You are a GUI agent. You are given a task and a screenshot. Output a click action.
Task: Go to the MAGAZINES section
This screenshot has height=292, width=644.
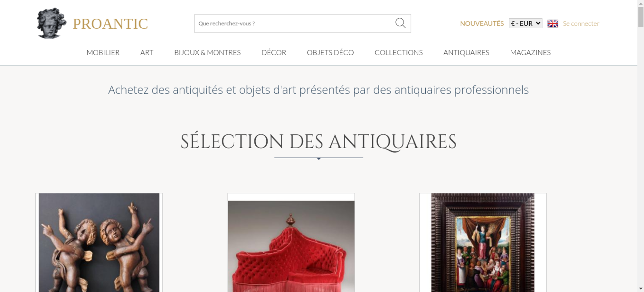point(530,52)
